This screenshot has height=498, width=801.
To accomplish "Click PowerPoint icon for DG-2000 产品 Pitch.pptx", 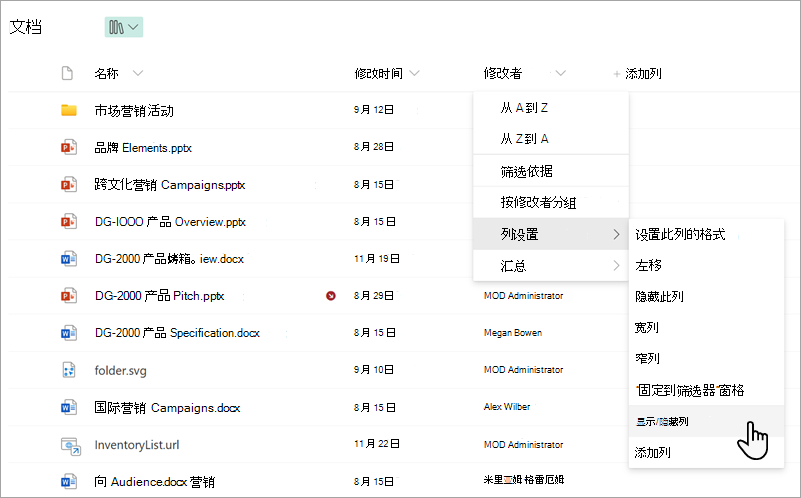I will (69, 296).
